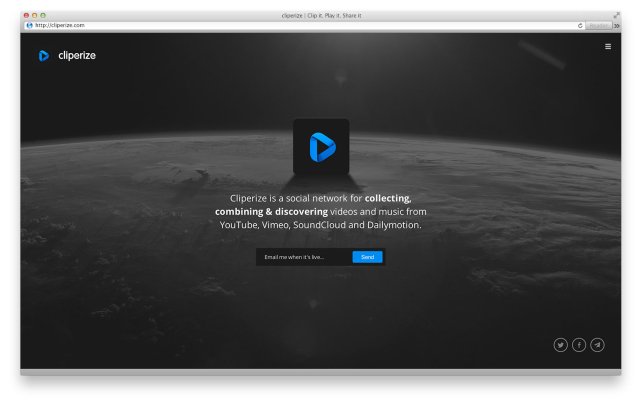Click the bold "combining & discovering" text
The image size is (640, 400).
tap(271, 212)
